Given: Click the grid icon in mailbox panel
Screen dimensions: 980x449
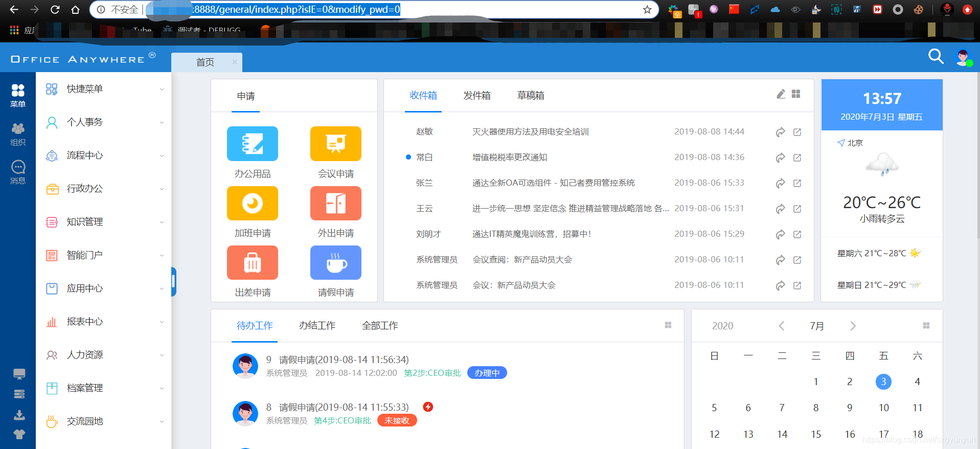Looking at the screenshot, I should (796, 94).
